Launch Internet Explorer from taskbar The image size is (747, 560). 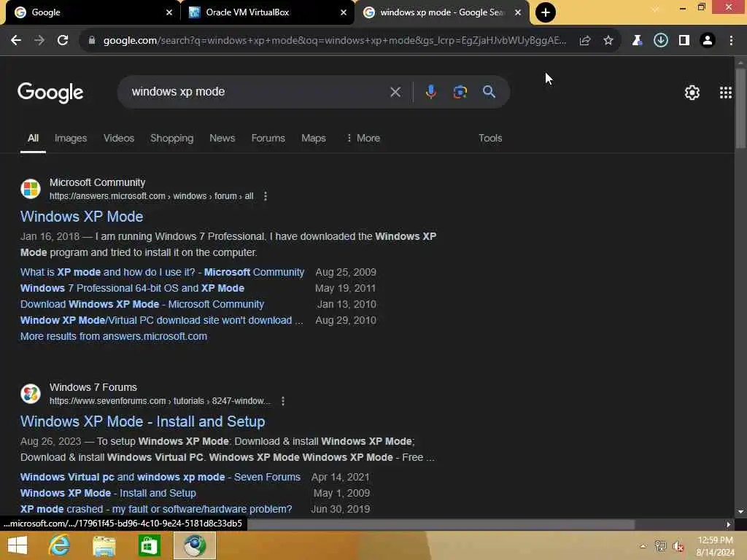[x=60, y=545]
